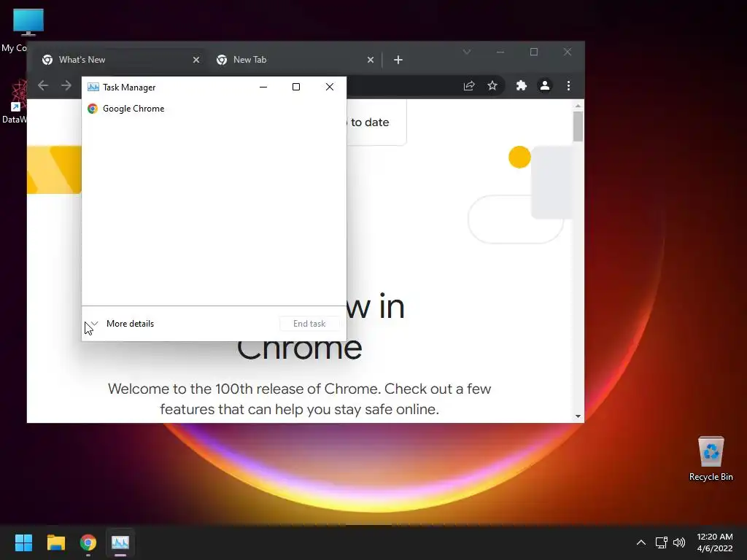Close the Task Manager window

point(329,87)
